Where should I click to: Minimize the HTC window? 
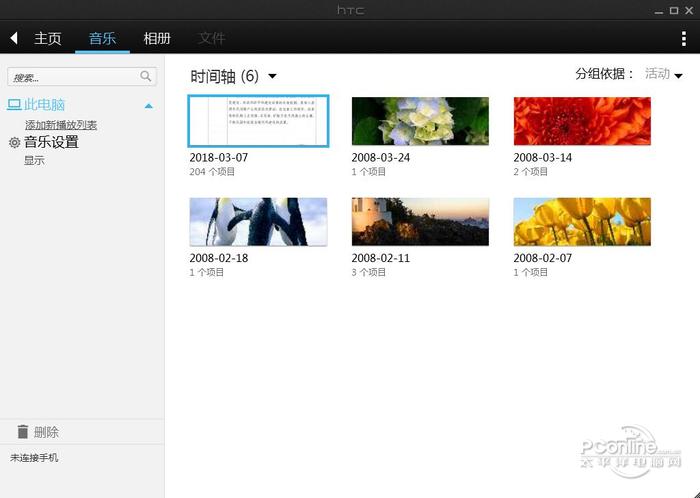click(x=658, y=12)
